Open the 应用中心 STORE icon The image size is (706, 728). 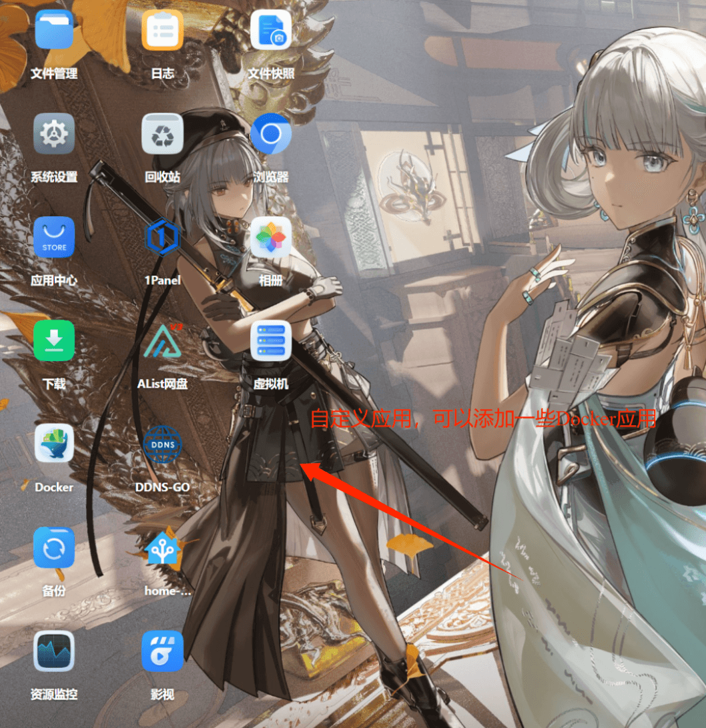point(54,238)
